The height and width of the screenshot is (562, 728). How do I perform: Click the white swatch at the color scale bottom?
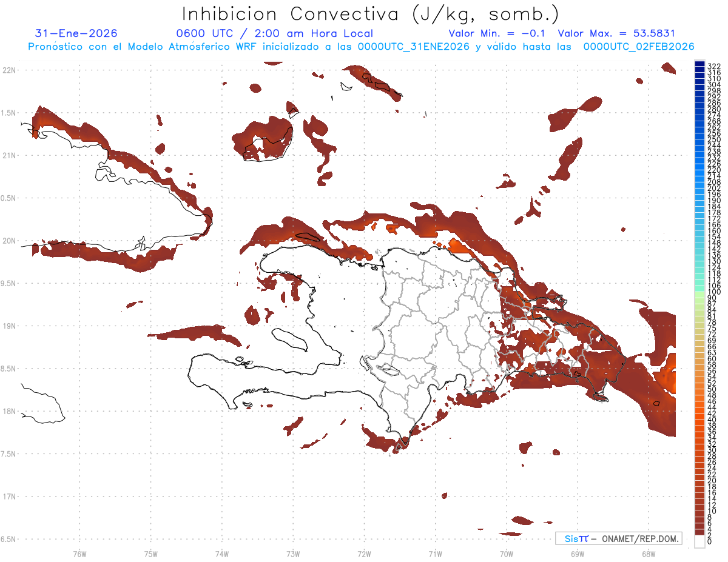699,541
